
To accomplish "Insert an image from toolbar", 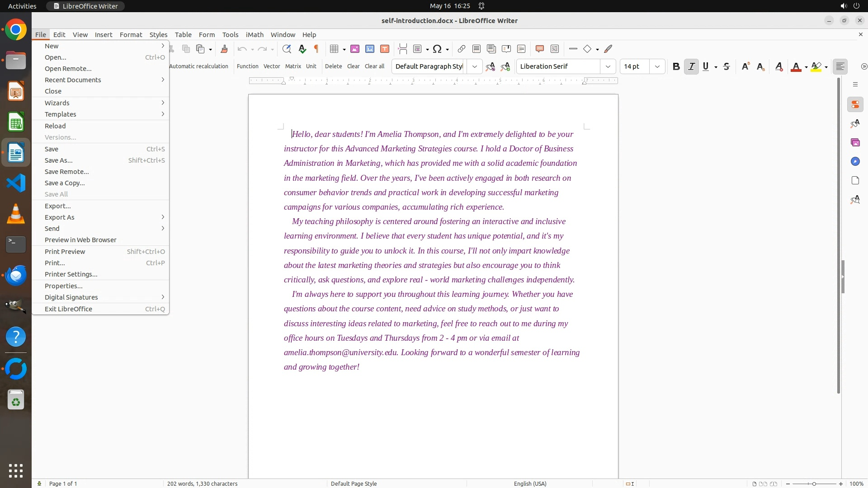I will (355, 49).
